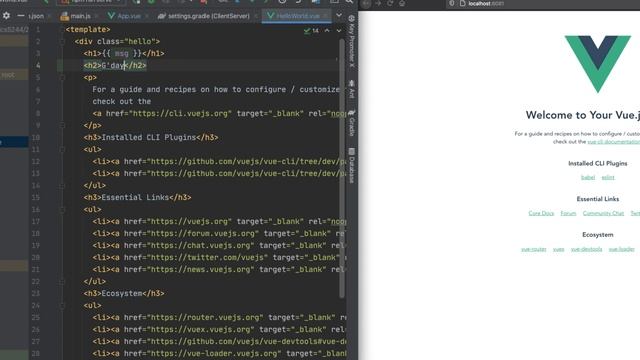Click the <template> tag on line 1
Viewport: 640px width, 360px height.
click(x=88, y=29)
